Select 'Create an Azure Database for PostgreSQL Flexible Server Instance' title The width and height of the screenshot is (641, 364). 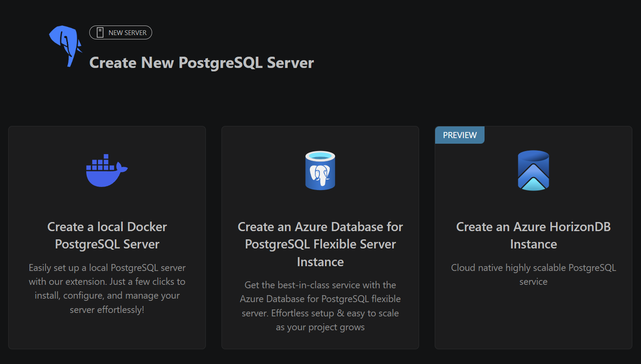coord(320,244)
